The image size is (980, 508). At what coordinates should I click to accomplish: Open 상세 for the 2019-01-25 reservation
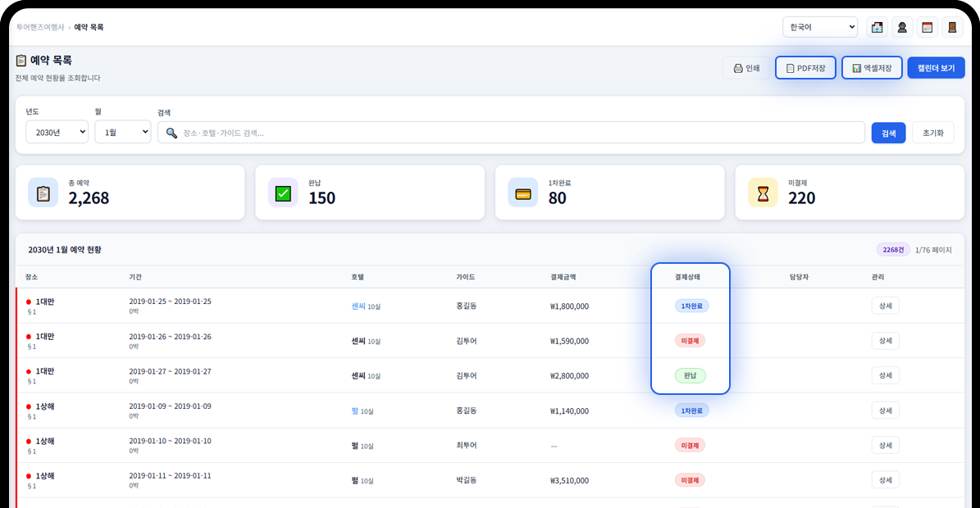885,306
